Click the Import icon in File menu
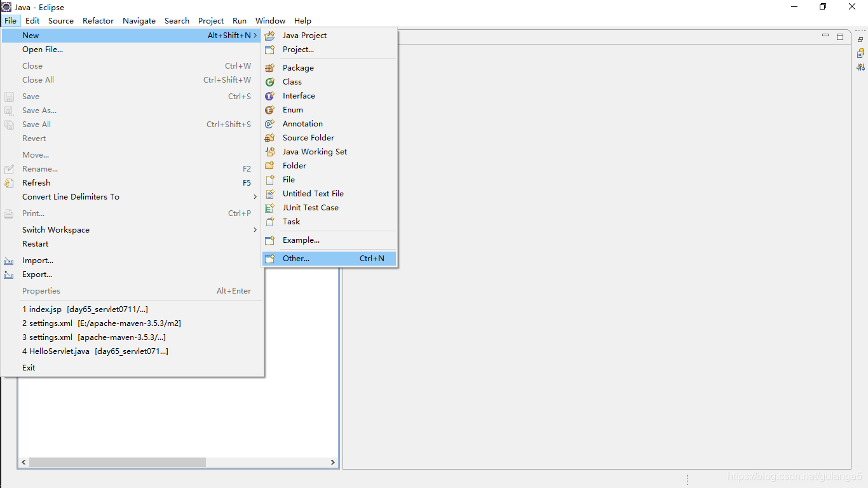 (x=9, y=261)
